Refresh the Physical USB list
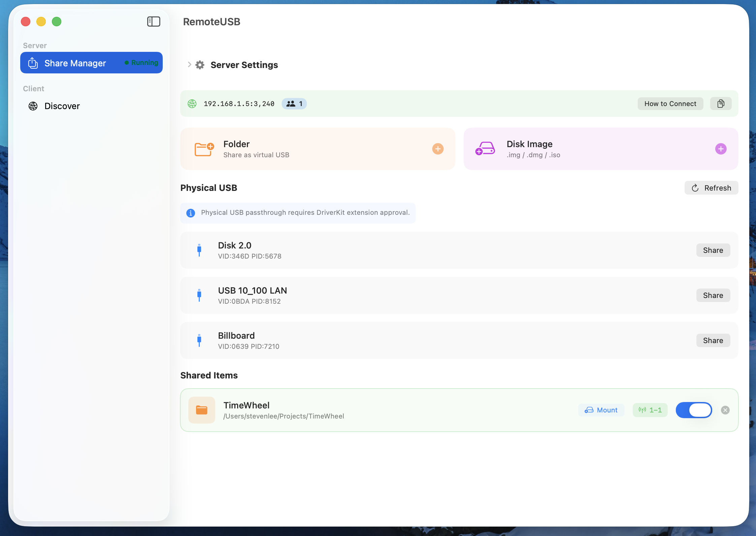The height and width of the screenshot is (536, 756). (711, 188)
